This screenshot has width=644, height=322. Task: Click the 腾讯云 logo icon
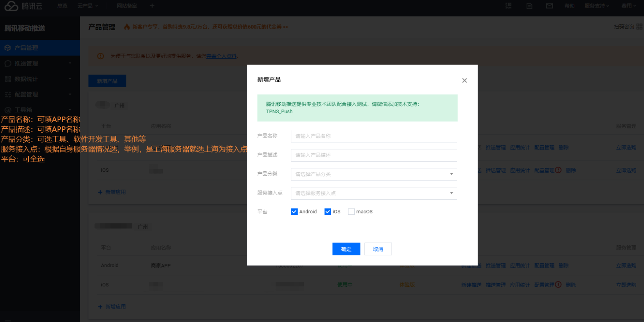11,6
